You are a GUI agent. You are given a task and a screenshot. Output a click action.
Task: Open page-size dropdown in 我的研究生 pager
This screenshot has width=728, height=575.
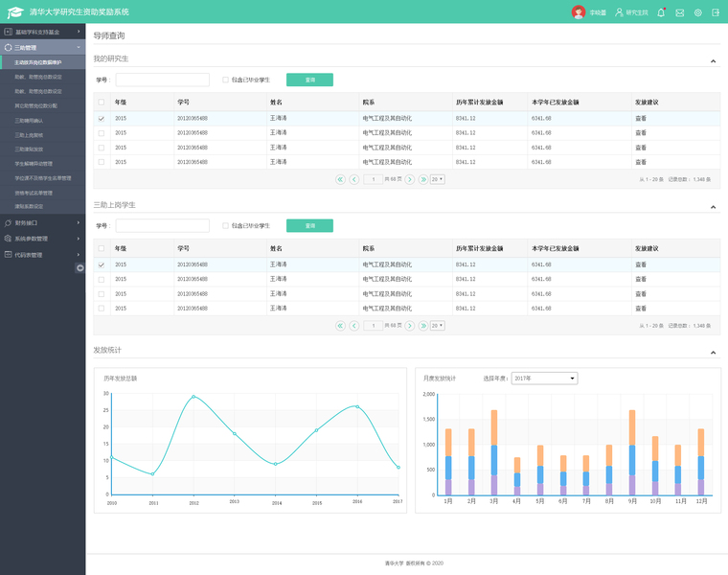[x=438, y=179]
